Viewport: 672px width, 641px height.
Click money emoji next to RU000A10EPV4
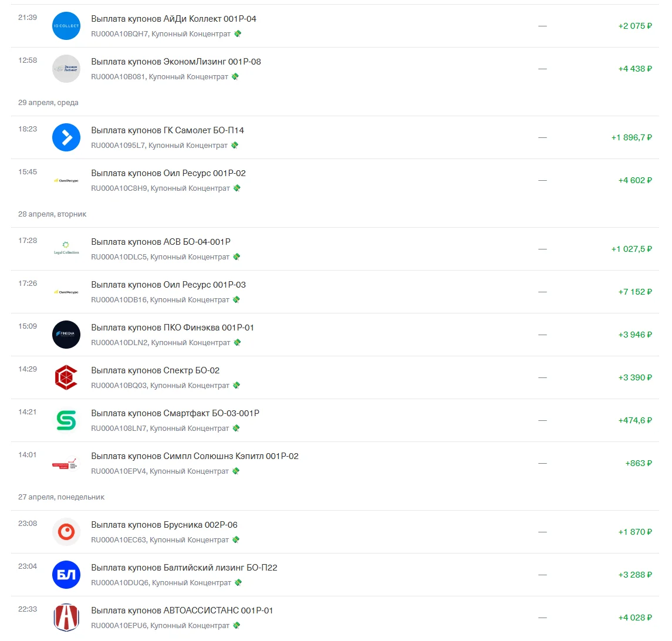pos(236,471)
